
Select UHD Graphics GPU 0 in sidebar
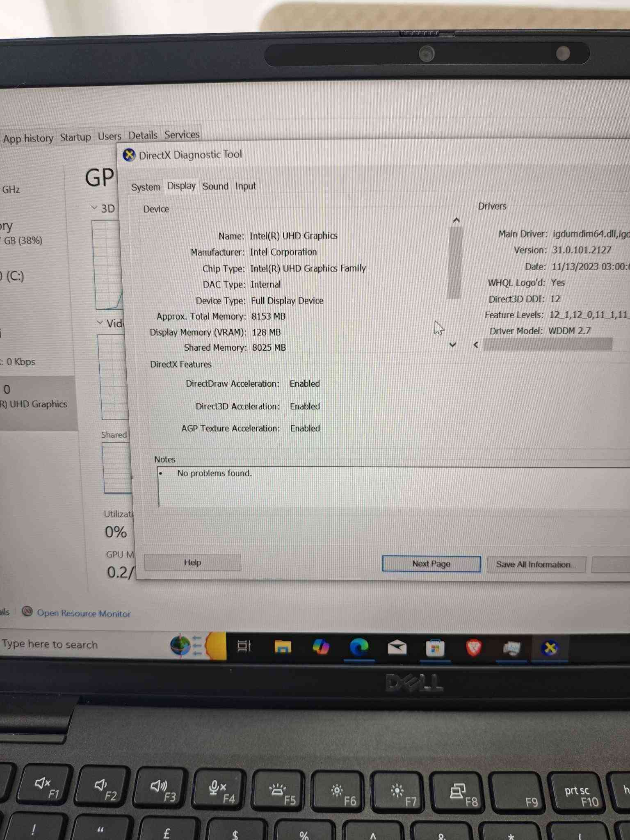(x=38, y=403)
